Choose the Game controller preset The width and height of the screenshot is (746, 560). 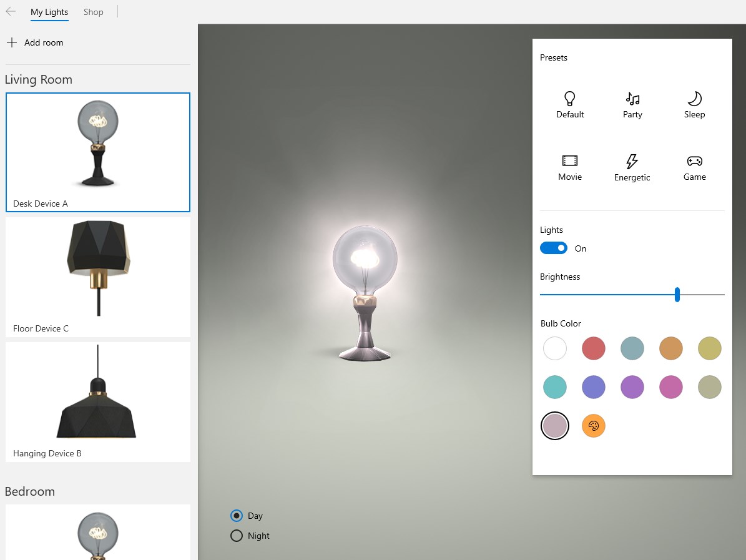[694, 167]
